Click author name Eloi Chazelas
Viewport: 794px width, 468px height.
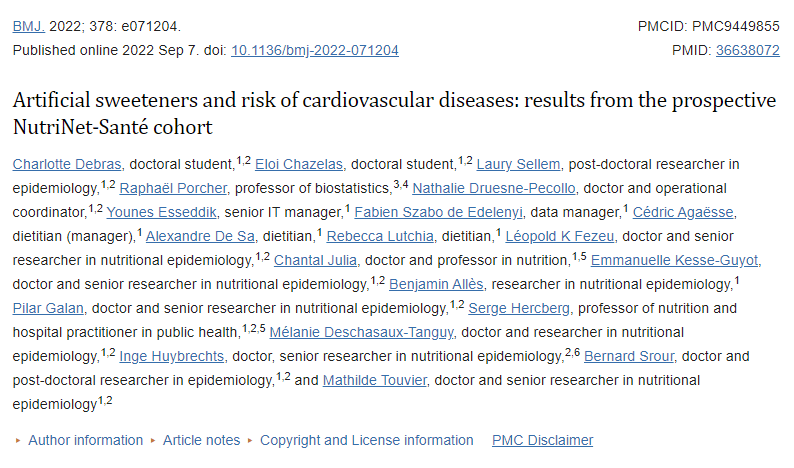point(301,163)
